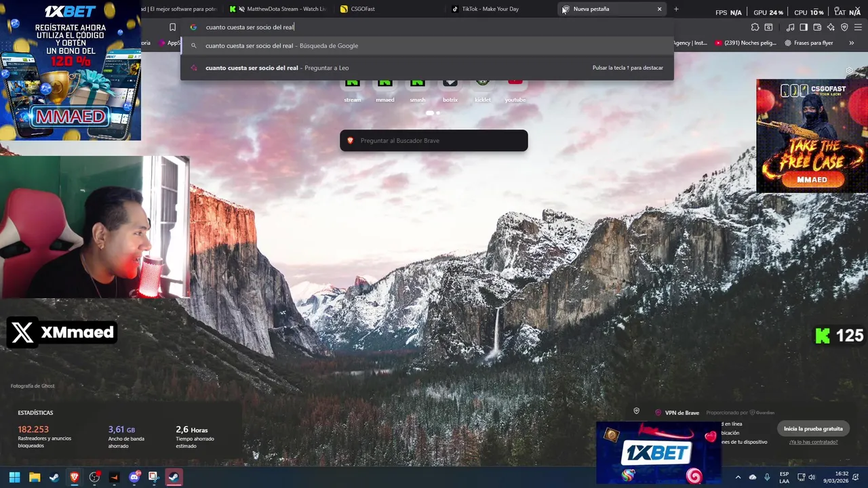Click the Leo AI sparkle toolbar icon
The width and height of the screenshot is (868, 488).
(831, 27)
